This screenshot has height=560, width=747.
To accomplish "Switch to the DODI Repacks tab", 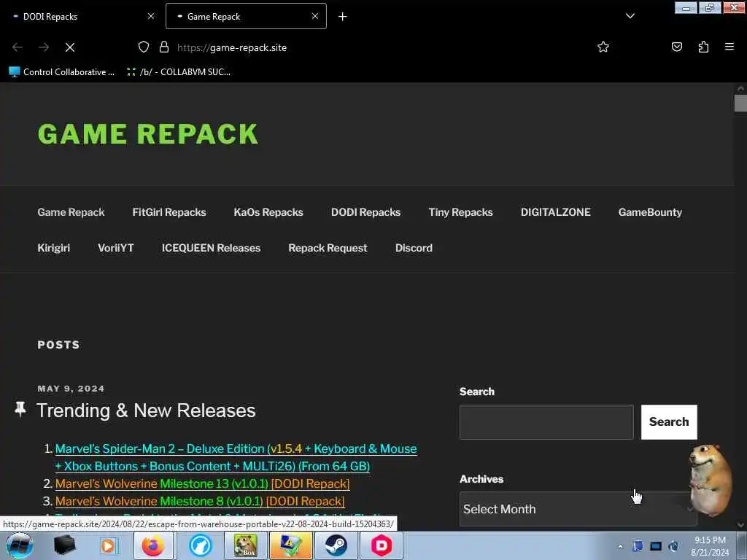I will (80, 16).
